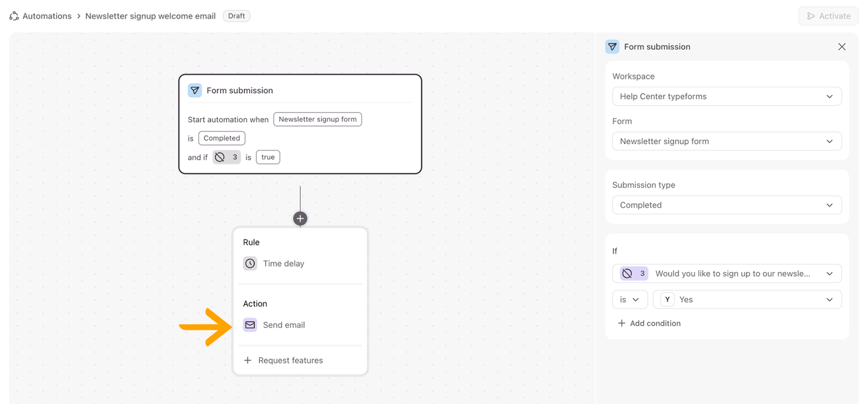Open the Form dropdown showing Newsletter signup form
Viewport: 868px width, 404px height.
[726, 142]
